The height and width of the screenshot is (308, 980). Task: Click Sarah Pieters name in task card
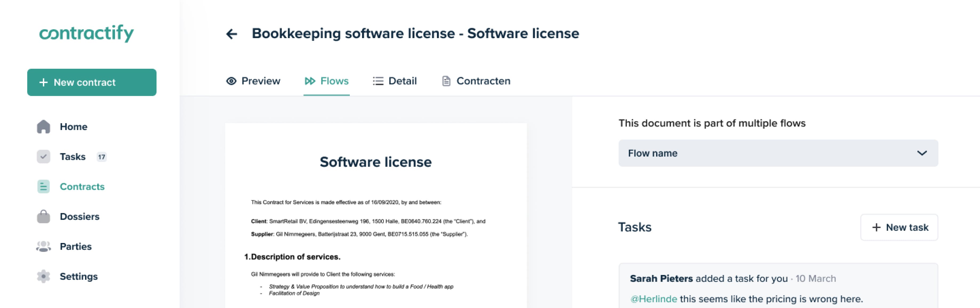(661, 279)
